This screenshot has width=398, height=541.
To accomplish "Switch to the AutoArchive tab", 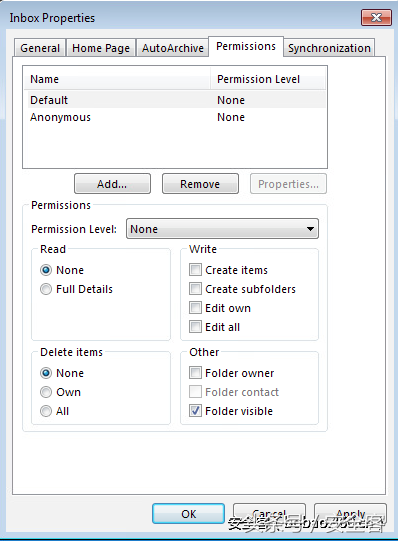I will tap(173, 48).
